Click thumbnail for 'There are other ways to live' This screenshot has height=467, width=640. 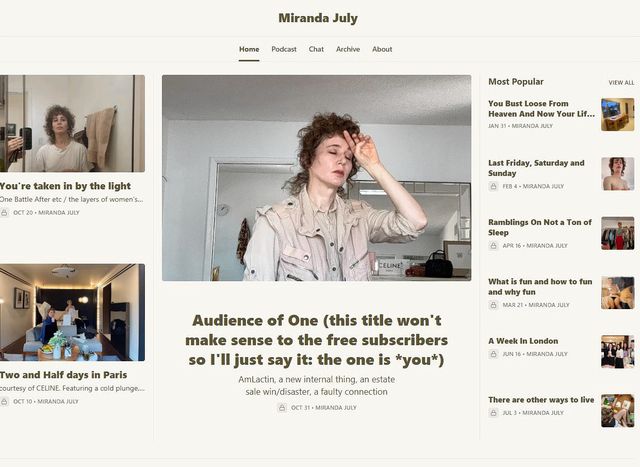point(617,411)
